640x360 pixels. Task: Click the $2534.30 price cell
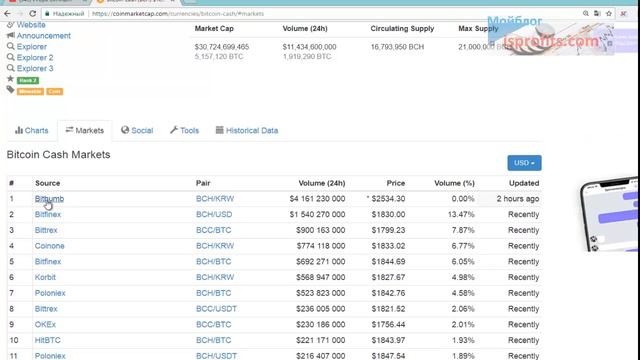pos(388,199)
